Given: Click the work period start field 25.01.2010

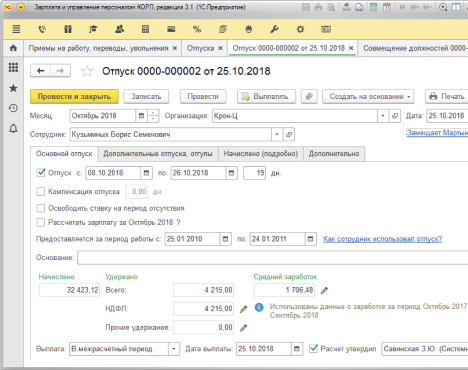Looking at the screenshot, I should point(192,239).
